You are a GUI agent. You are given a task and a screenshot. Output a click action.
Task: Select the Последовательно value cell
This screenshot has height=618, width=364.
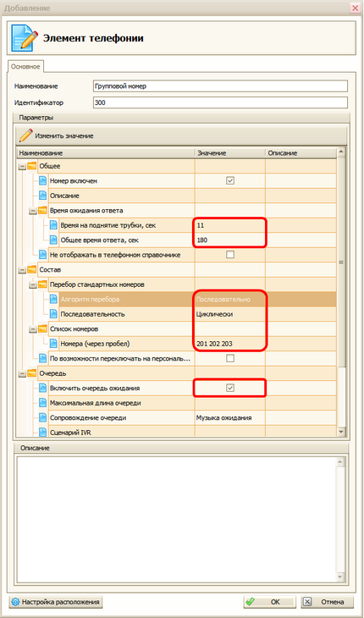229,300
